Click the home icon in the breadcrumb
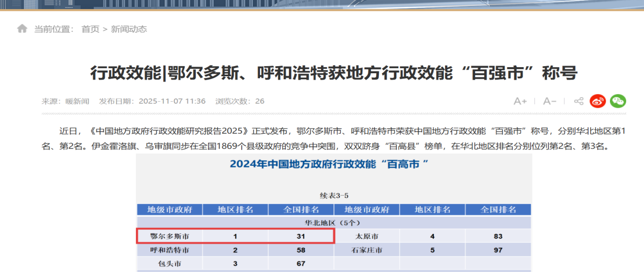 click(x=22, y=29)
